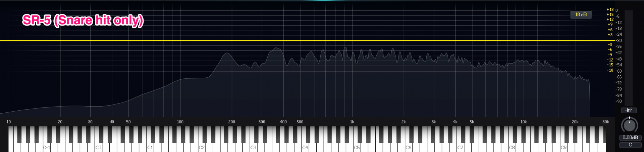
Task: Click the 500 frequency axis label
Action: pos(300,122)
